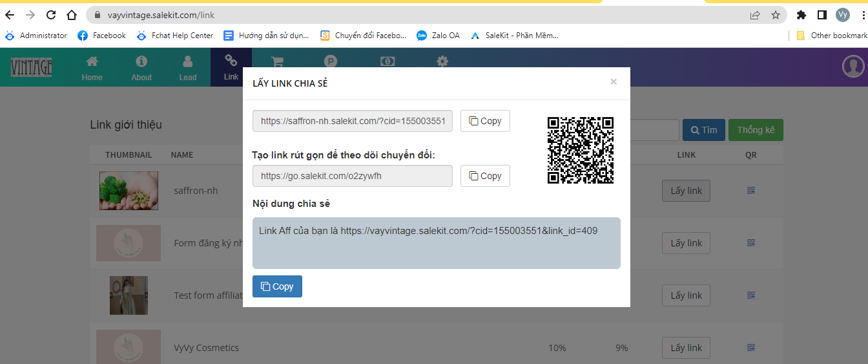Open the browser extensions puzzle icon
868x364 pixels.
click(x=801, y=15)
